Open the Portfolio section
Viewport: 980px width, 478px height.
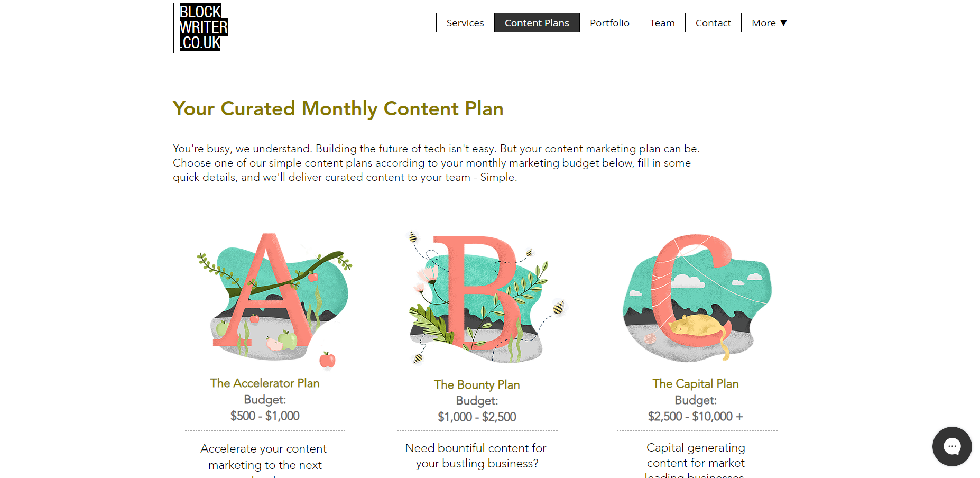tap(609, 23)
